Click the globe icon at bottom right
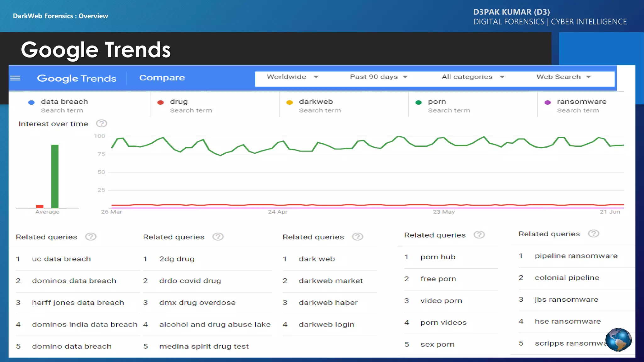This screenshot has width=644, height=362. point(618,340)
